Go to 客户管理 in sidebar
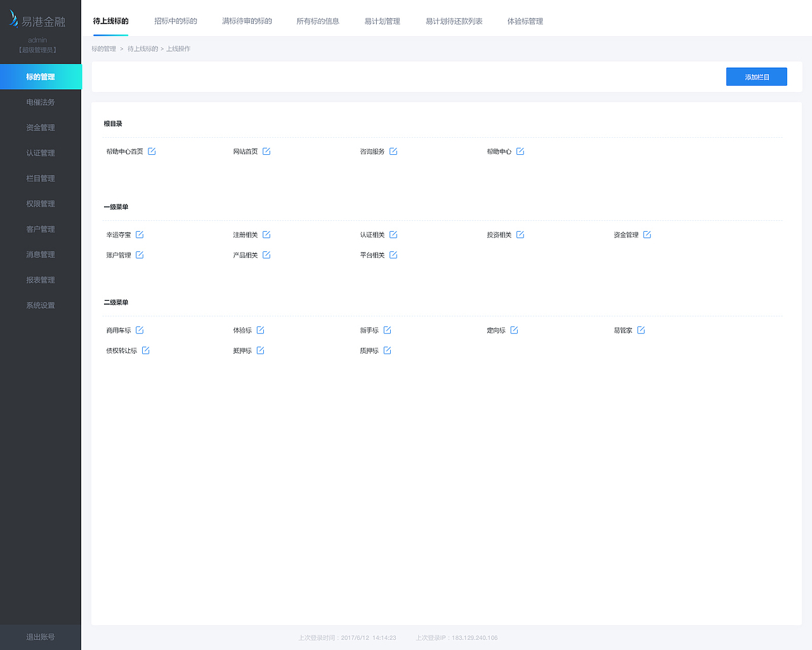 pyautogui.click(x=41, y=229)
